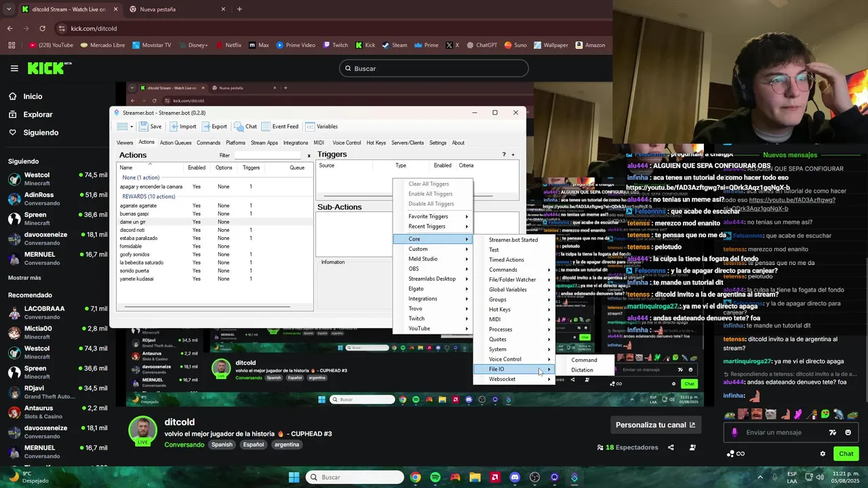Click in the Actions Filter field

[268, 155]
